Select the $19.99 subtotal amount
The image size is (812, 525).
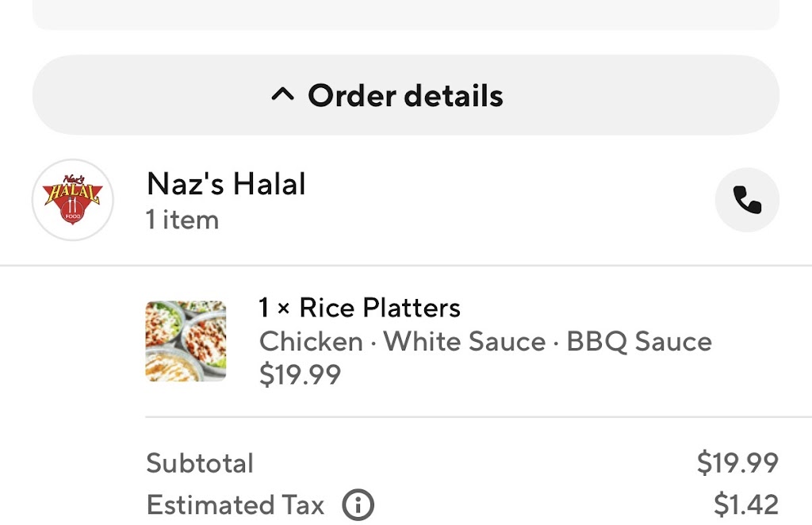(737, 462)
